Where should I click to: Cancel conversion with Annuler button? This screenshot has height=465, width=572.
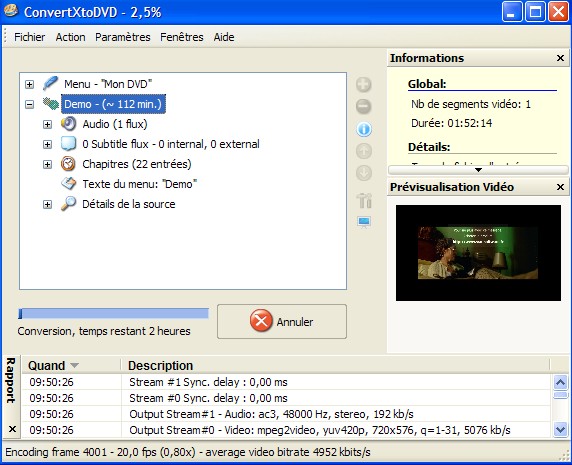(282, 321)
